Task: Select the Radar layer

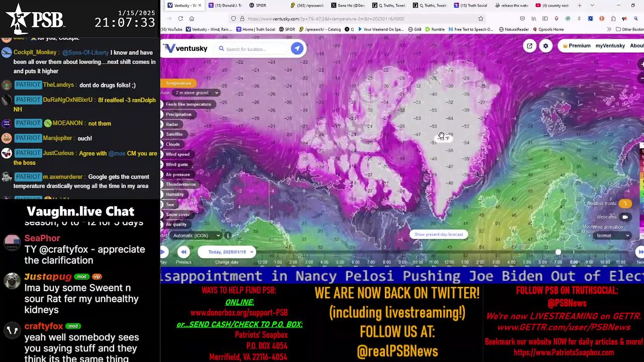Action: tap(172, 124)
